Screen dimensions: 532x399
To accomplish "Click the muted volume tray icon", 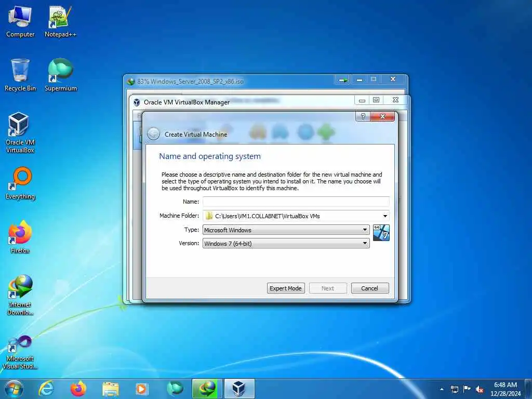I will point(480,389).
